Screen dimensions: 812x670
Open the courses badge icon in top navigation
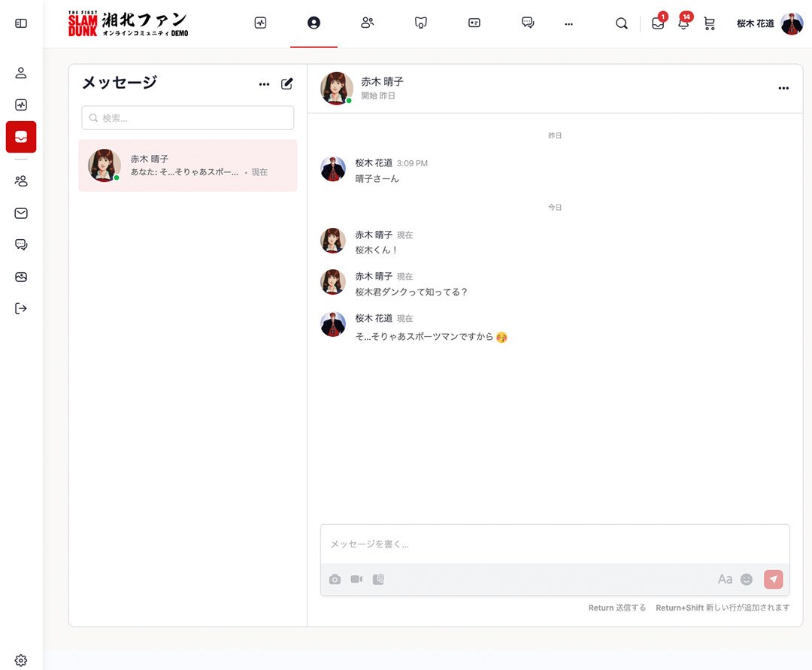[421, 23]
